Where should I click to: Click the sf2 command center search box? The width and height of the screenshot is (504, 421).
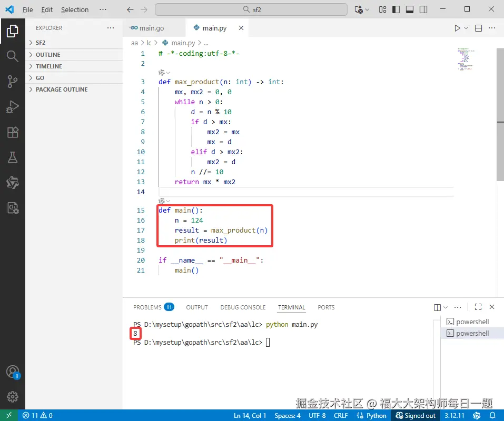[x=251, y=9]
